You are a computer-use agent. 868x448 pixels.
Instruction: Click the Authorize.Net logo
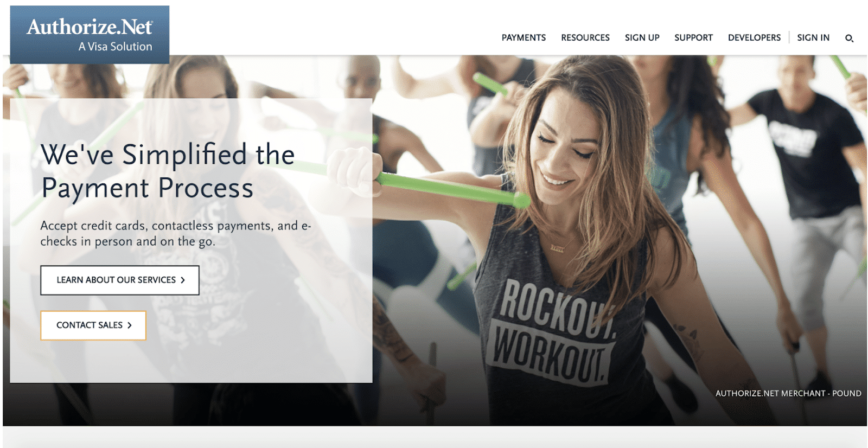[x=90, y=35]
